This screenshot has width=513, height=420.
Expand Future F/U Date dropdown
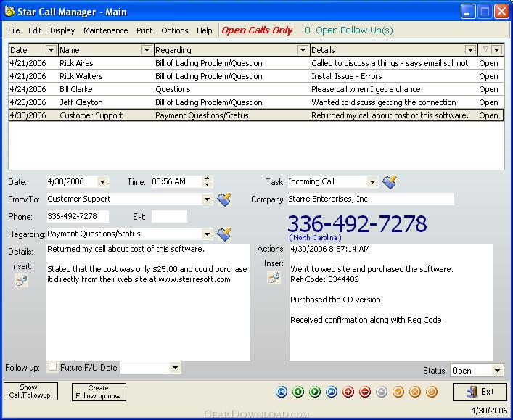point(176,368)
